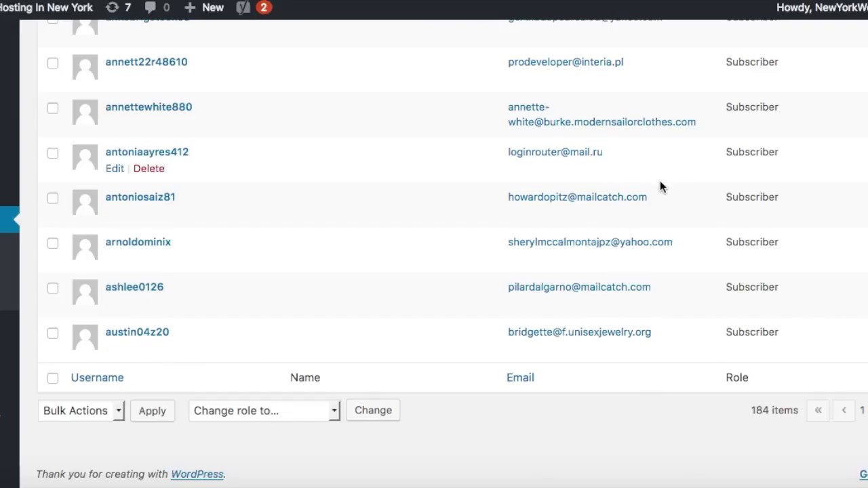Click loginrouter@mail.ru email link
Image resolution: width=868 pixels, height=488 pixels.
(555, 152)
